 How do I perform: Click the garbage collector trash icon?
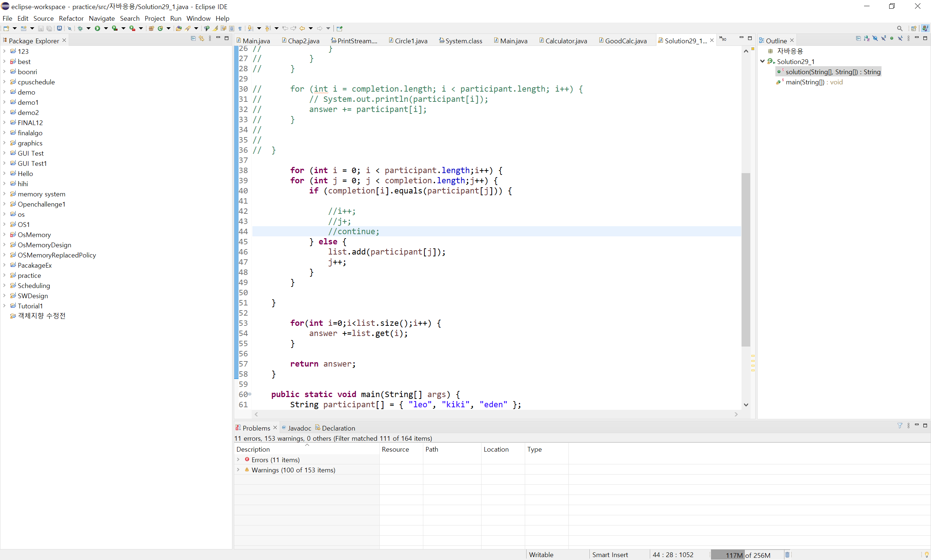click(x=787, y=555)
